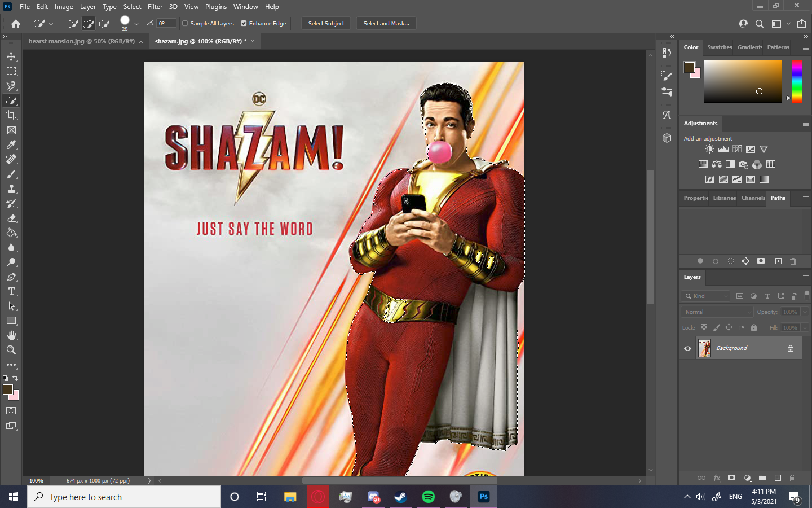Image resolution: width=812 pixels, height=508 pixels.
Task: Select the Horizontal Type tool
Action: point(11,291)
